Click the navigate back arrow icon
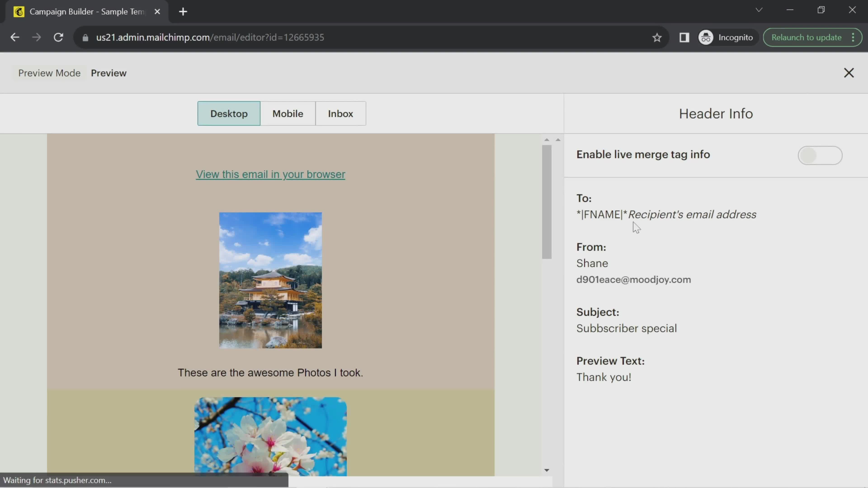Image resolution: width=868 pixels, height=488 pixels. coord(14,38)
